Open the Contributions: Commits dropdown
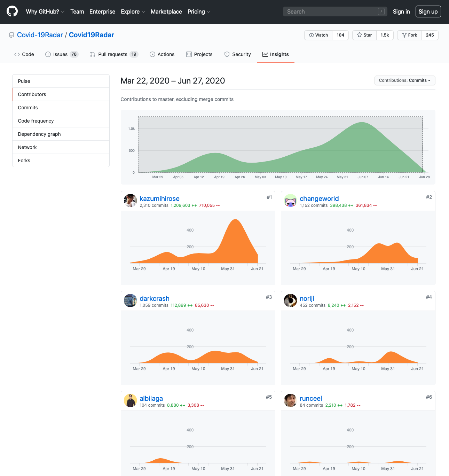This screenshot has height=476, width=449. (405, 80)
